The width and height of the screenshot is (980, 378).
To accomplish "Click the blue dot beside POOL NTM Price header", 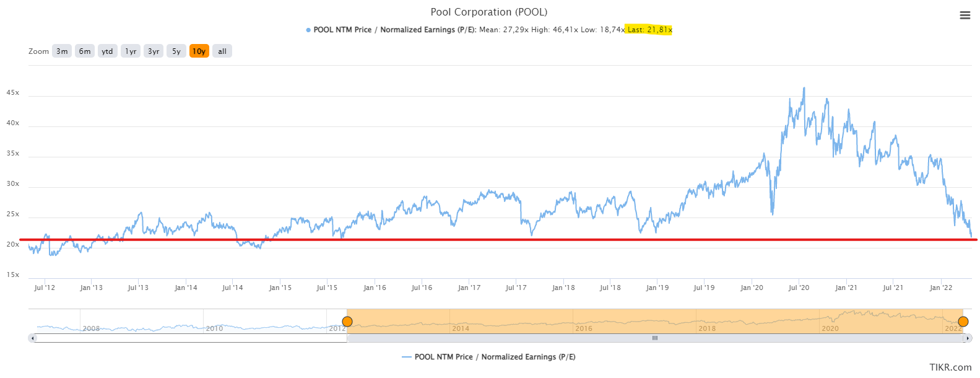I will tap(308, 30).
